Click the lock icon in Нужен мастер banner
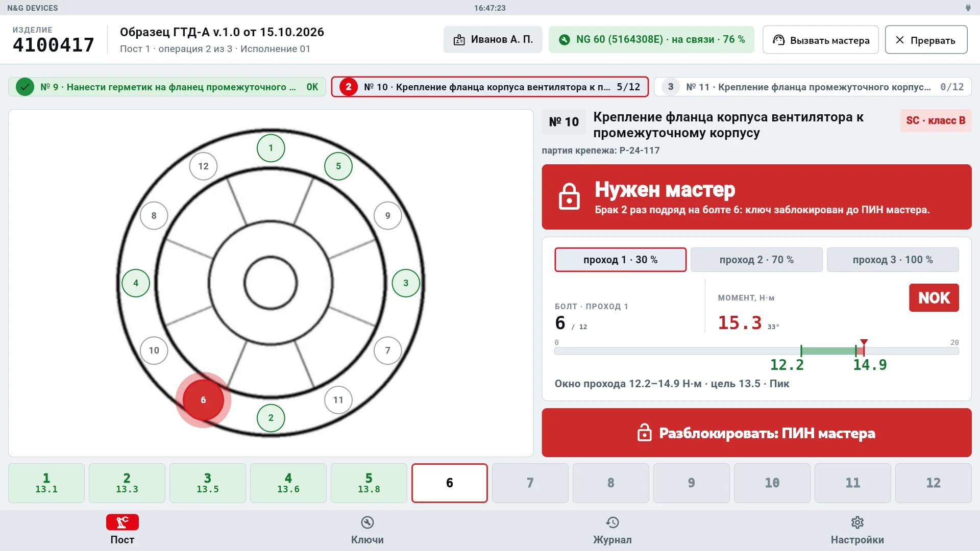This screenshot has height=551, width=980. [x=569, y=196]
